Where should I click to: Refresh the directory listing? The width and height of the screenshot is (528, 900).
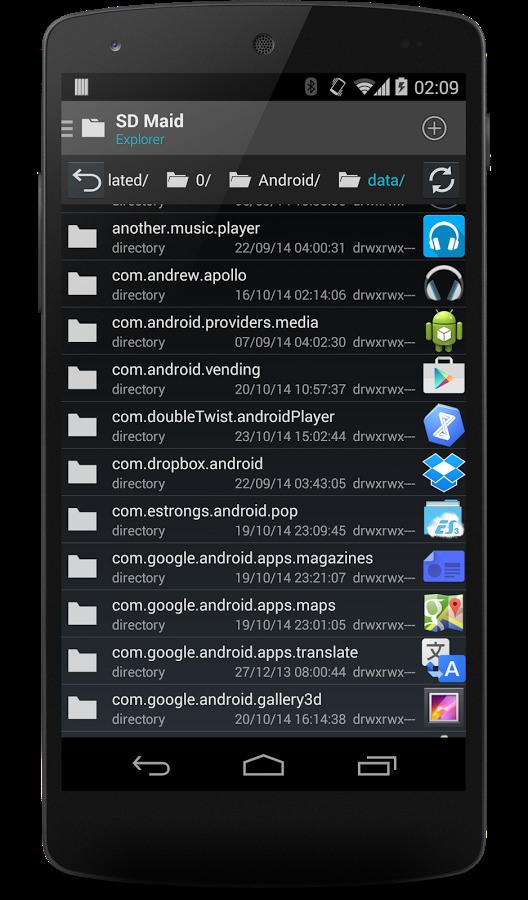(x=441, y=180)
